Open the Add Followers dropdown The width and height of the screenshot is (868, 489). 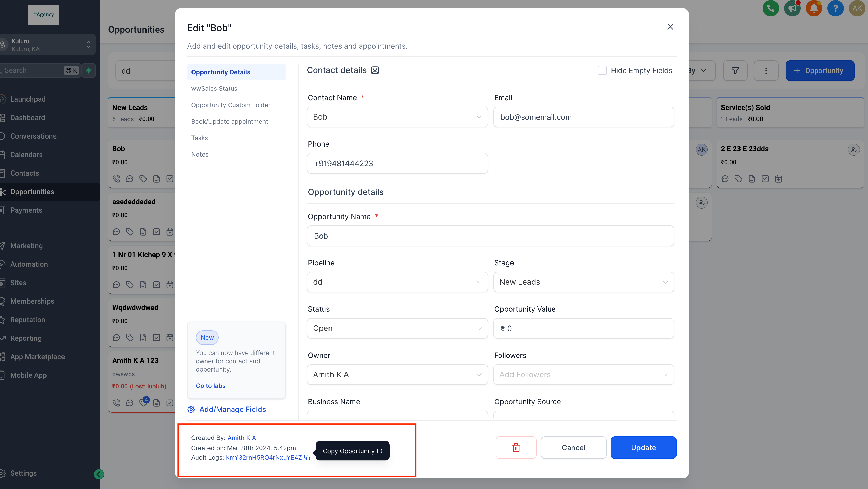pyautogui.click(x=583, y=374)
